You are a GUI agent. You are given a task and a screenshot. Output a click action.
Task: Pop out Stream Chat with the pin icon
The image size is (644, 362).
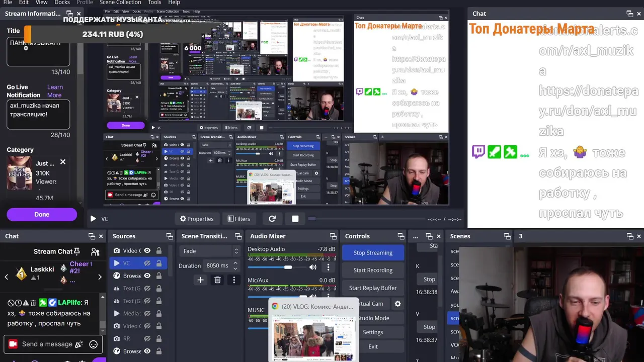76,251
